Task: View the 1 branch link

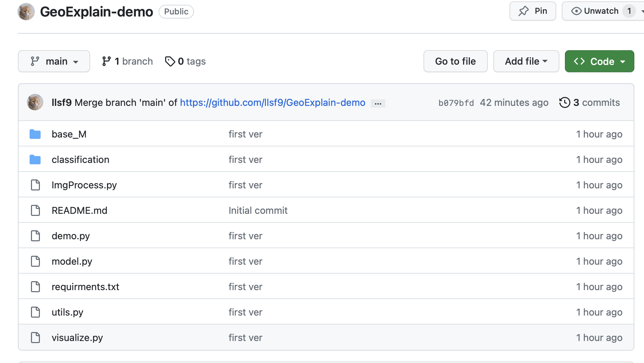Action: 127,61
